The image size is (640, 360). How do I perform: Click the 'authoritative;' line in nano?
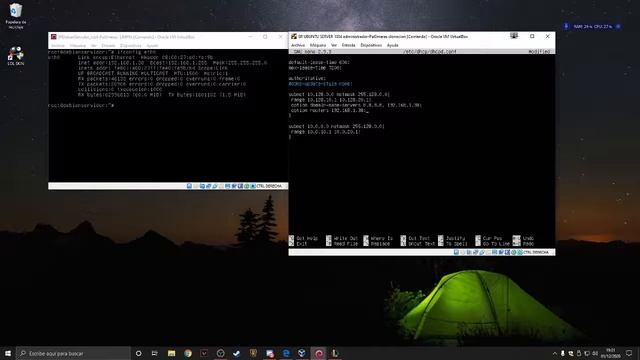pos(307,78)
